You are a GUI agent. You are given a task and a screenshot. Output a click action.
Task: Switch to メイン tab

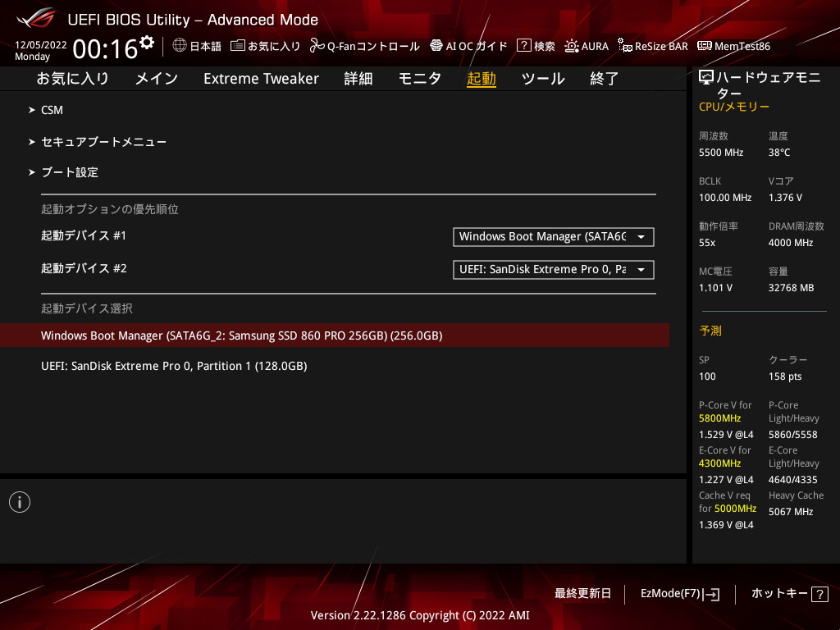(x=157, y=79)
